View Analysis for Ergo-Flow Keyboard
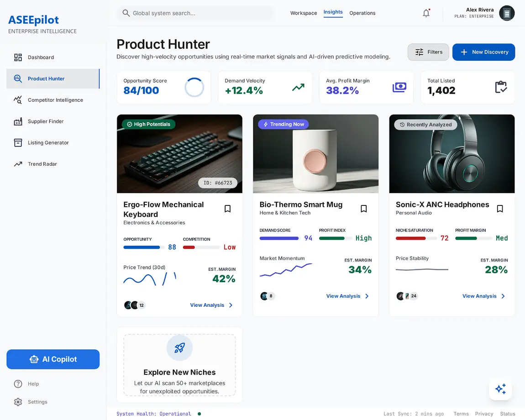Image resolution: width=525 pixels, height=420 pixels. [x=211, y=305]
